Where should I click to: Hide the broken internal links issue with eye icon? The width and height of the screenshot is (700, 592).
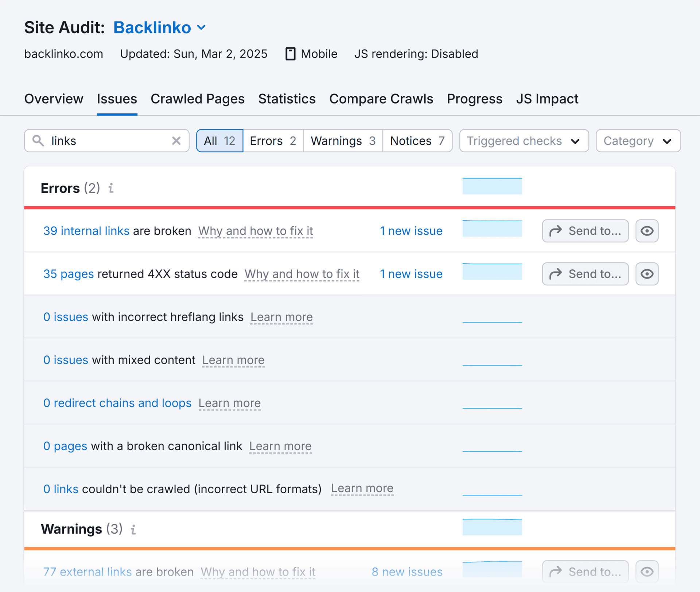pos(647,231)
